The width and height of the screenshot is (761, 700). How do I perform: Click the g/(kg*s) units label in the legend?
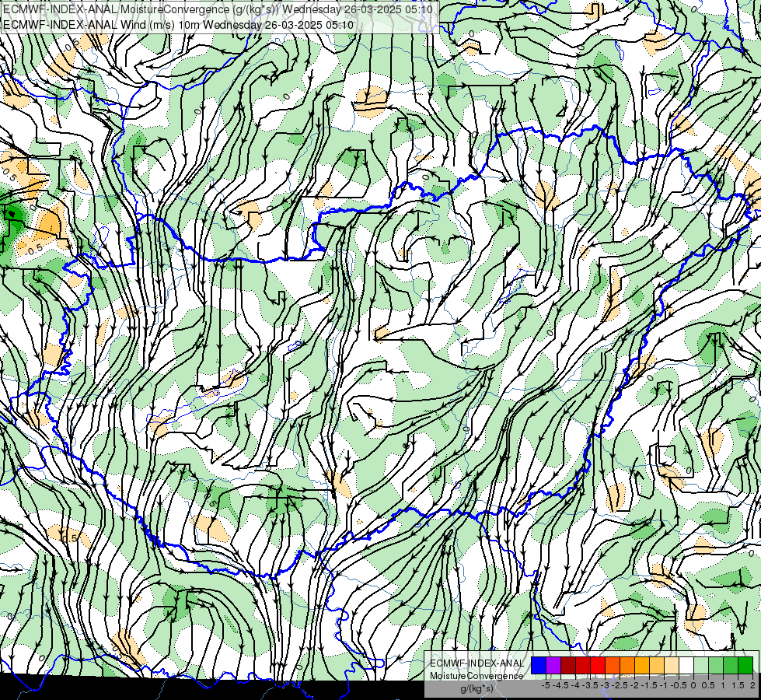(x=477, y=689)
